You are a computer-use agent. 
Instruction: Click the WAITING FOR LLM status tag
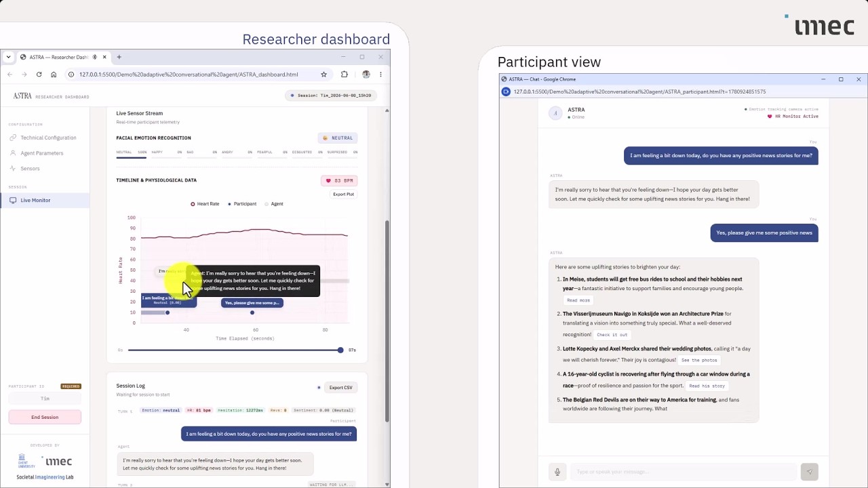tap(332, 485)
